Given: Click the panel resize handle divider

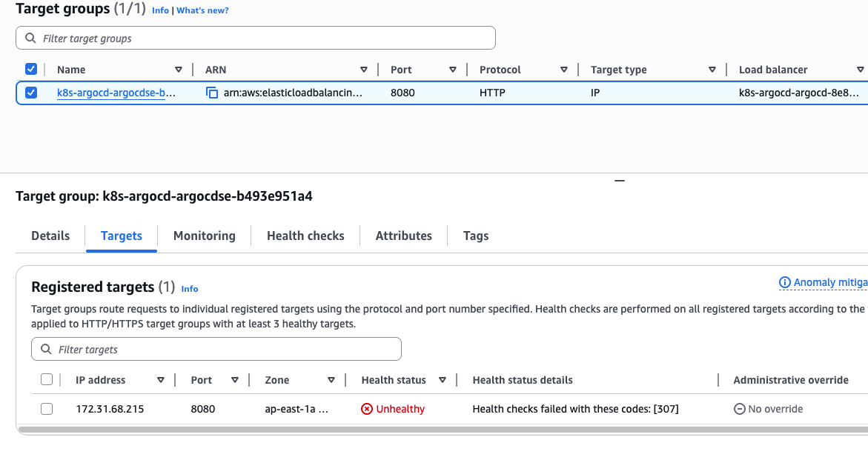Looking at the screenshot, I should 620,181.
